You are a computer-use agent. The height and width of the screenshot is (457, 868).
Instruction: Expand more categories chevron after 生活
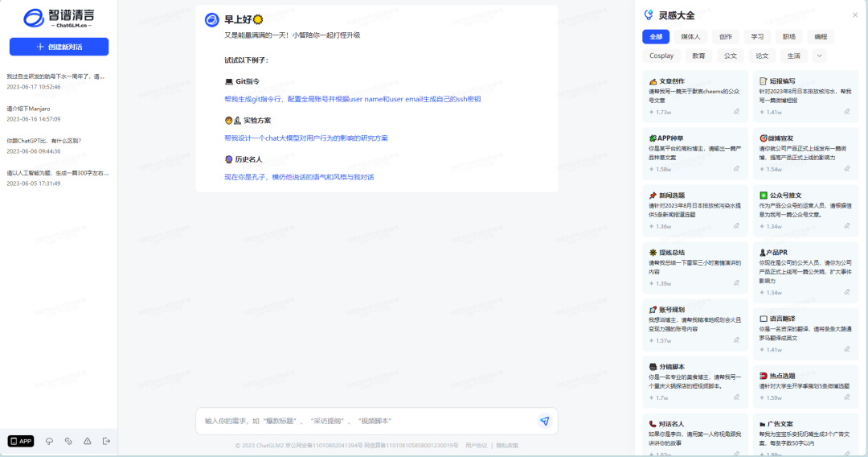(819, 56)
